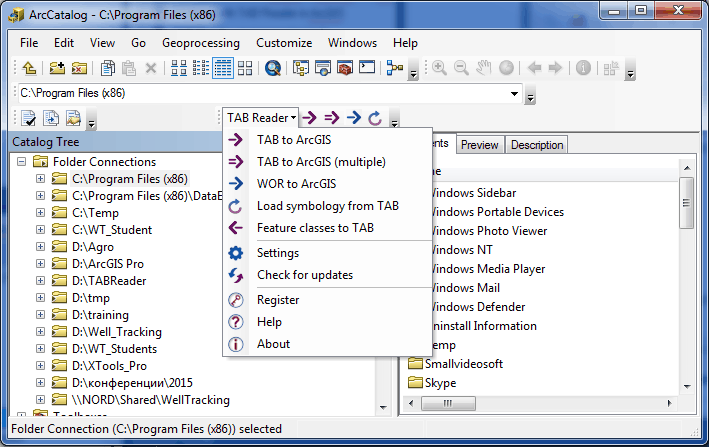Viewport: 709px width, 447px height.
Task: Toggle the Catalog Tree window icon
Action: point(301,68)
